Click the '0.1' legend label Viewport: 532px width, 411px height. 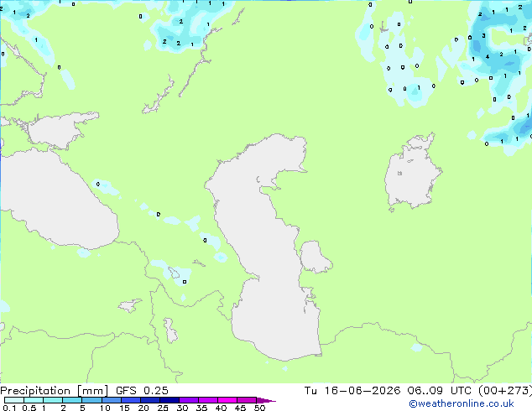9,408
